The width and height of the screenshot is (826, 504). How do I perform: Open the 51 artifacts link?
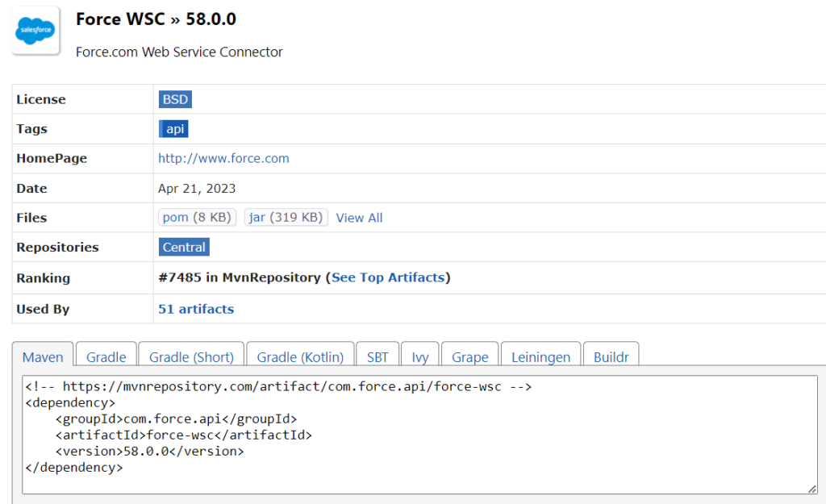click(196, 309)
